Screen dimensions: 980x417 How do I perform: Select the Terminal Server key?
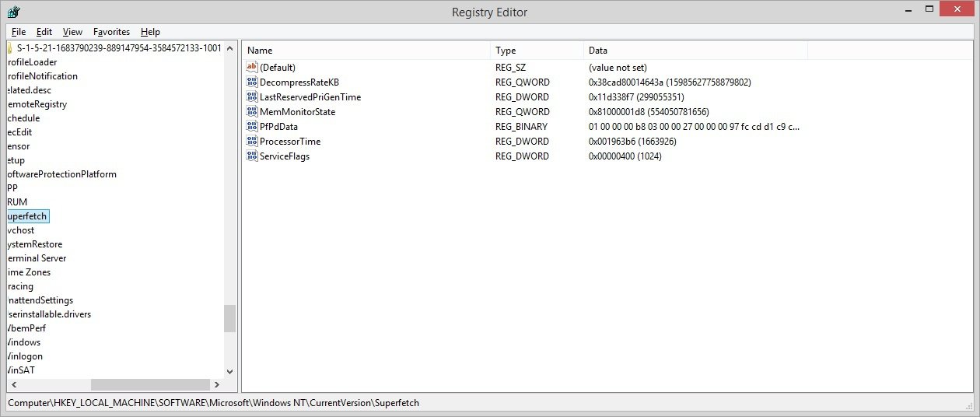coord(37,258)
